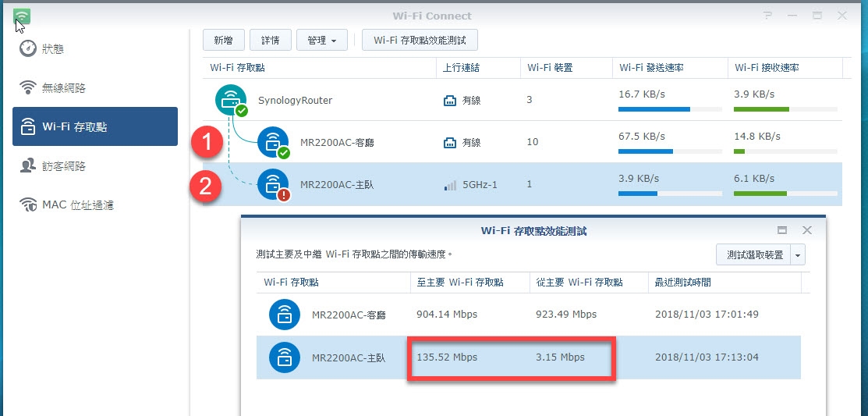
Task: Click the Wi-Fi Connect app icon in title bar
Action: pos(22,17)
